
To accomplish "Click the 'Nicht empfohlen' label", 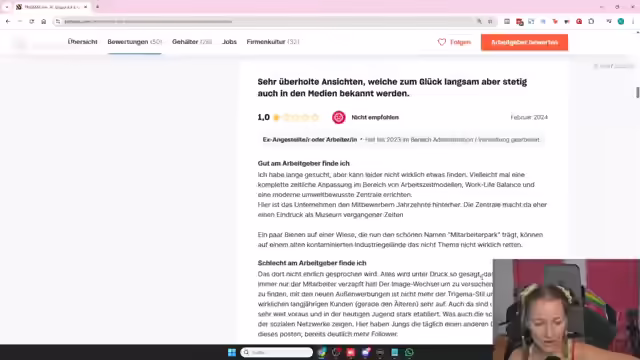I will (x=375, y=117).
